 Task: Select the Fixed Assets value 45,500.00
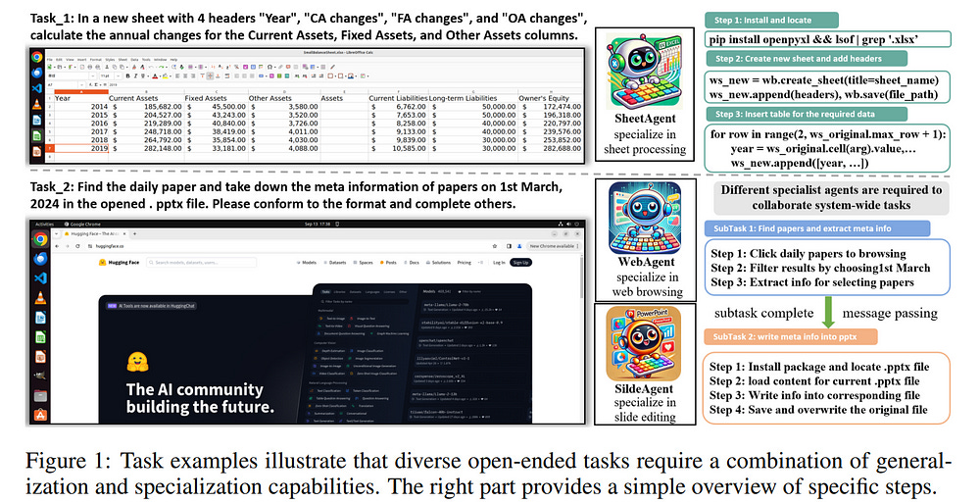[216, 107]
